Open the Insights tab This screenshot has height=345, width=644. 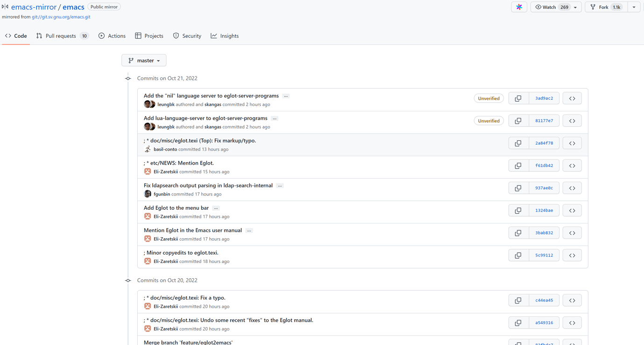(x=224, y=36)
